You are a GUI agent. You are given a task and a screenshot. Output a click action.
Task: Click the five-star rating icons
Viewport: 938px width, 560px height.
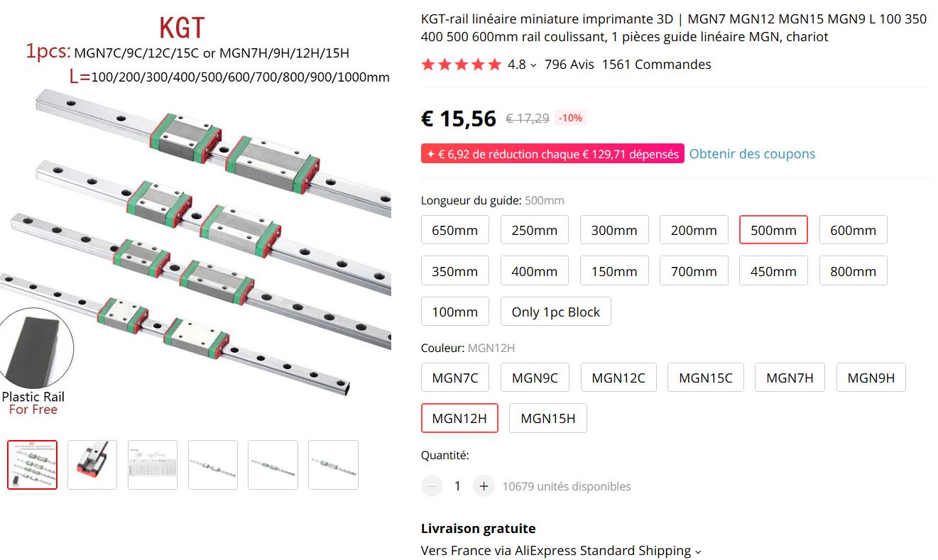pos(461,65)
